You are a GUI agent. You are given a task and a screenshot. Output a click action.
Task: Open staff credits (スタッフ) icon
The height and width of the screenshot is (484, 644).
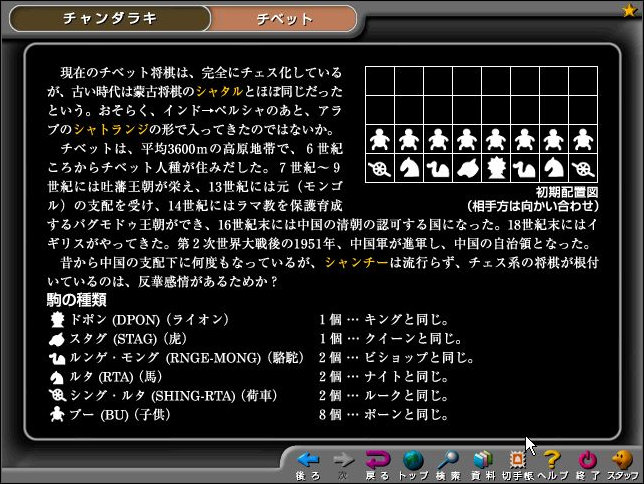coord(622,460)
